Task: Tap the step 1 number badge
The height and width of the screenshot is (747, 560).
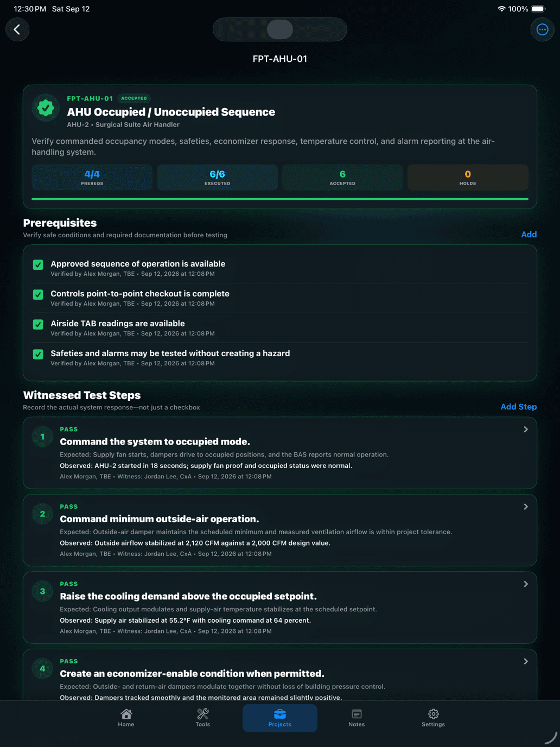Action: click(x=43, y=436)
